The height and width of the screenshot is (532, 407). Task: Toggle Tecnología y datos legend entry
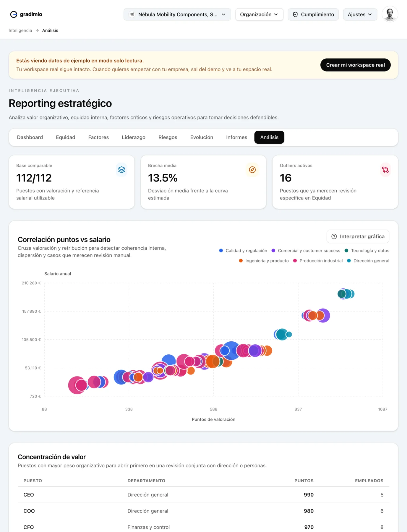point(367,251)
